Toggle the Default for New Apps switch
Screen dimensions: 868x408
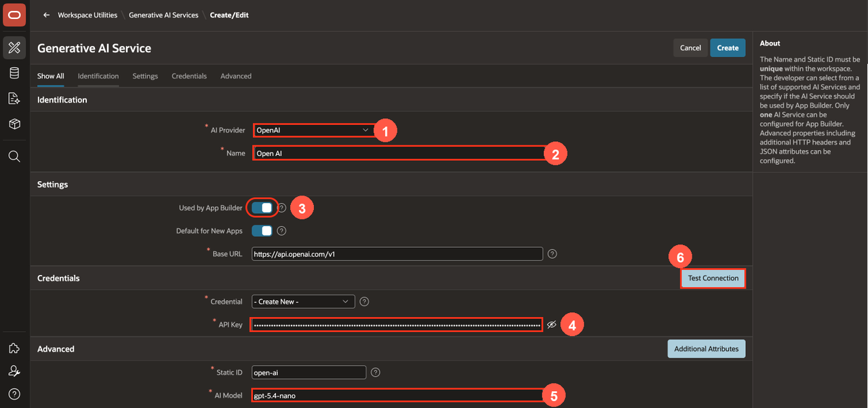click(262, 231)
